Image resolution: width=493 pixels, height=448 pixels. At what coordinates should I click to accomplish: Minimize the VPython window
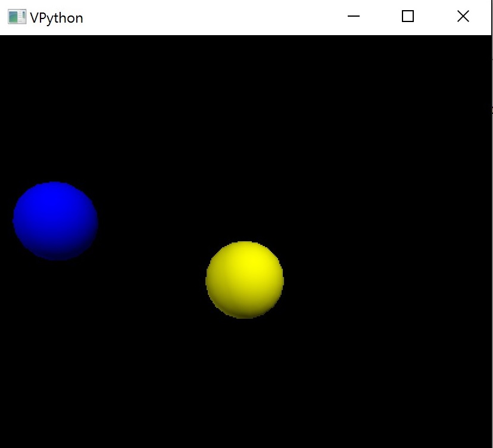click(354, 17)
